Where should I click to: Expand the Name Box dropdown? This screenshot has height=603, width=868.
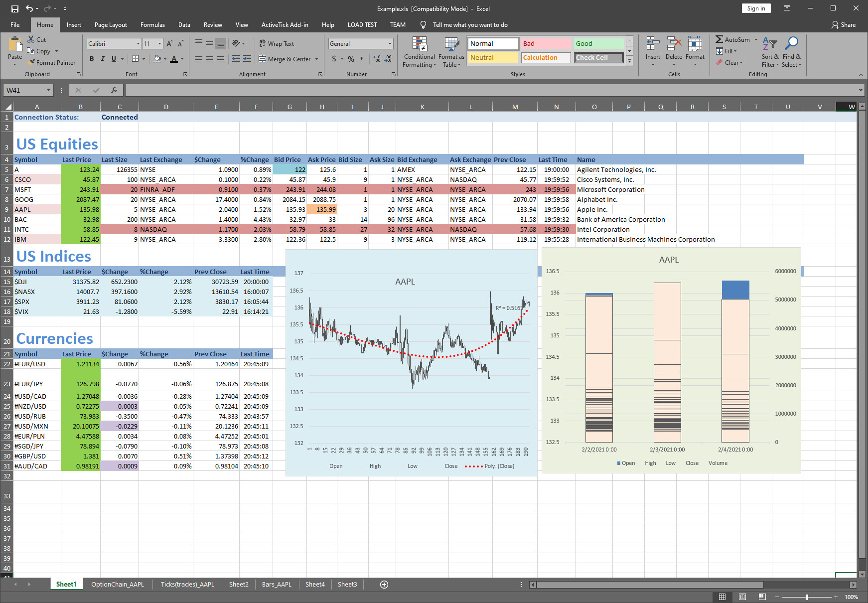(x=48, y=90)
